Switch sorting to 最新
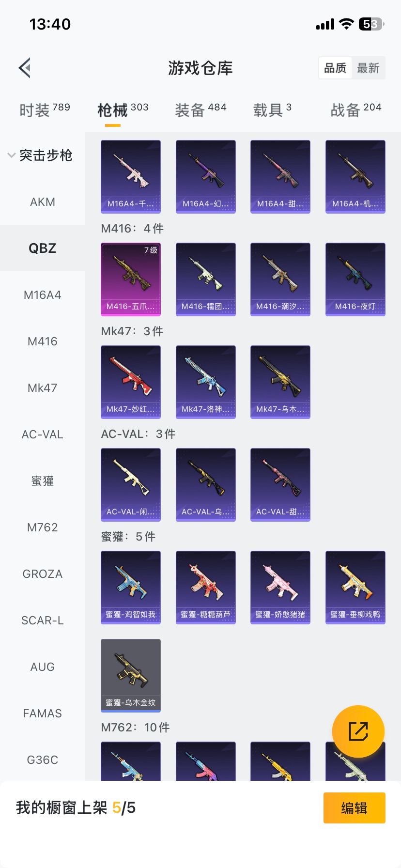Screen dimensions: 401x868 point(368,68)
